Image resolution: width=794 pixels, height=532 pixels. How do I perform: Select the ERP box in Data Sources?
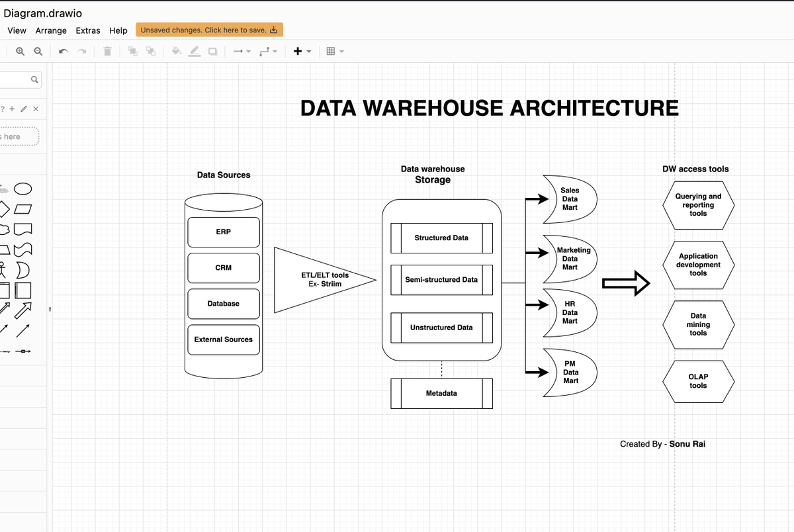click(x=224, y=232)
